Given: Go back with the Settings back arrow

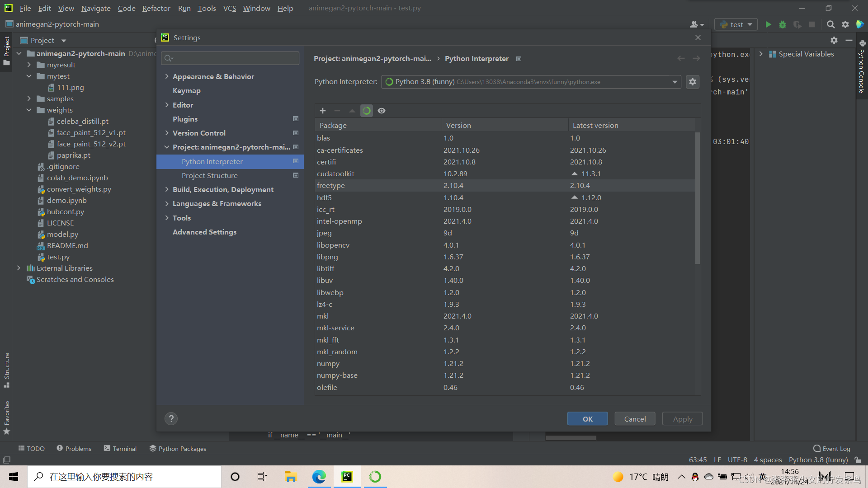Looking at the screenshot, I should coord(681,59).
